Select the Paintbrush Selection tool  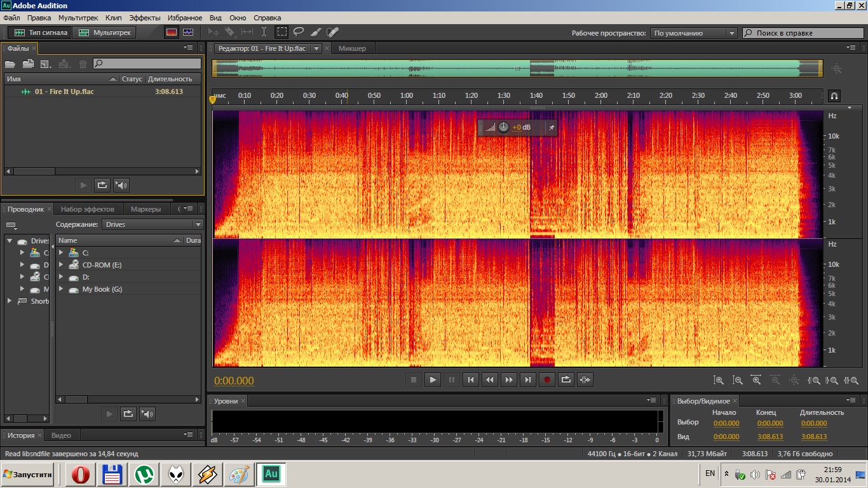[x=315, y=32]
